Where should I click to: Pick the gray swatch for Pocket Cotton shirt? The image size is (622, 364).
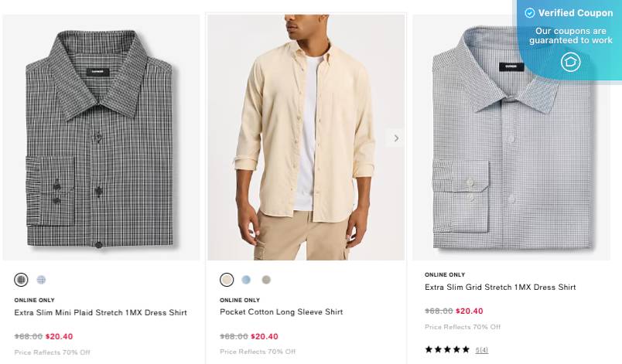click(266, 280)
